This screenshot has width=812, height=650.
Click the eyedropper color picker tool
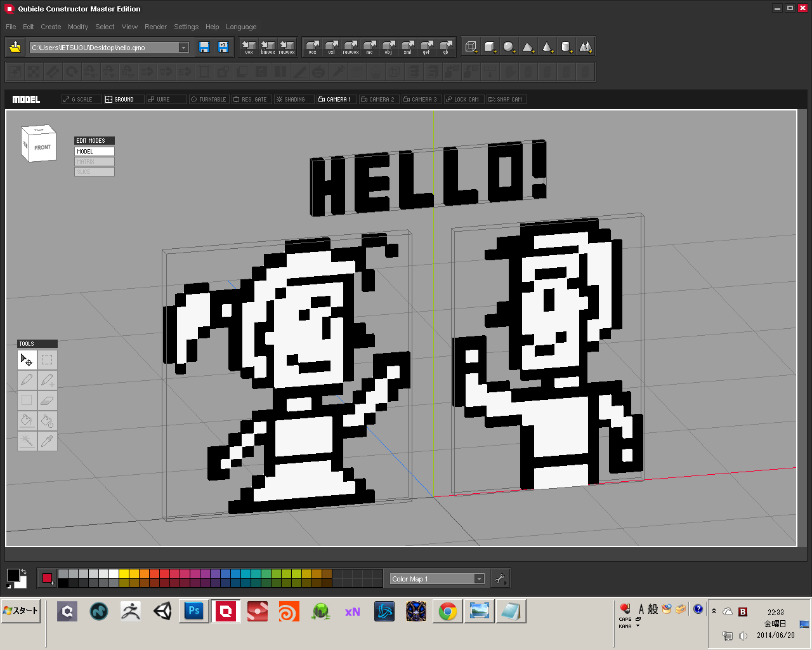47,441
